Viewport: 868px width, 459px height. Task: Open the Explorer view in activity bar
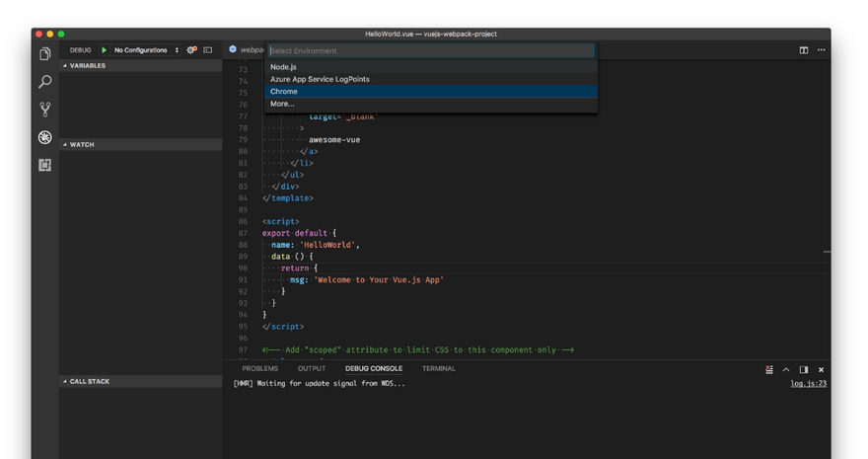(44, 54)
